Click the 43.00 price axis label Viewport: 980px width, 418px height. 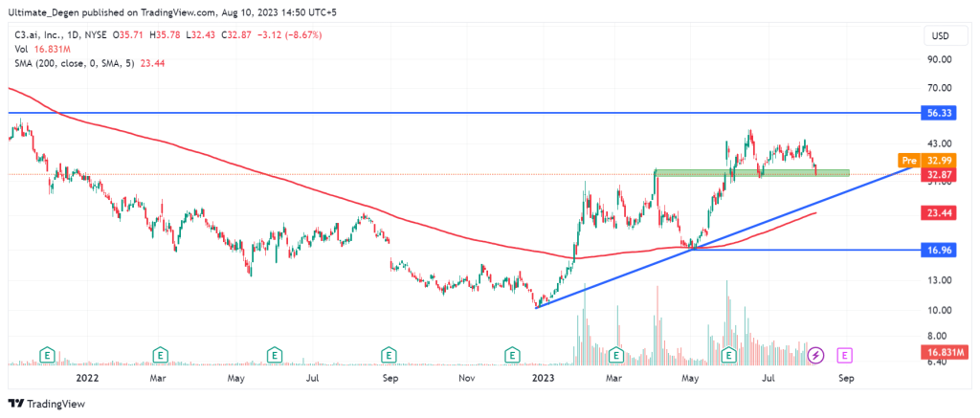pyautogui.click(x=939, y=143)
